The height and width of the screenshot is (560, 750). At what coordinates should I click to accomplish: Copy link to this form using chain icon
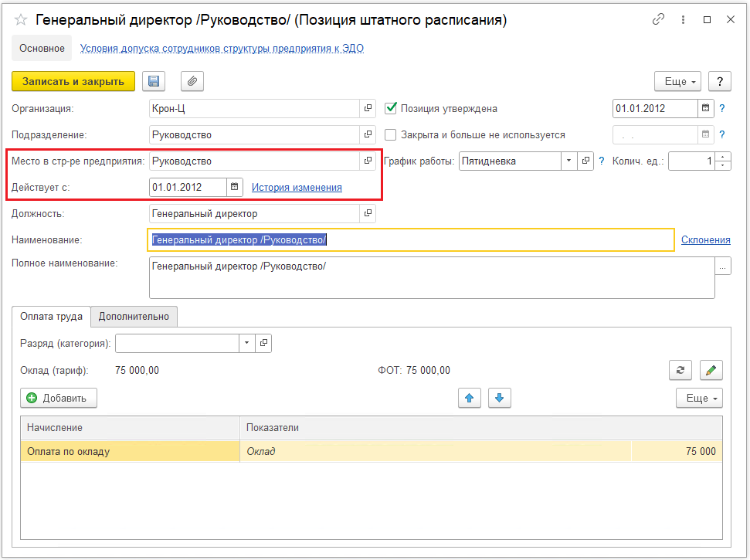[658, 19]
